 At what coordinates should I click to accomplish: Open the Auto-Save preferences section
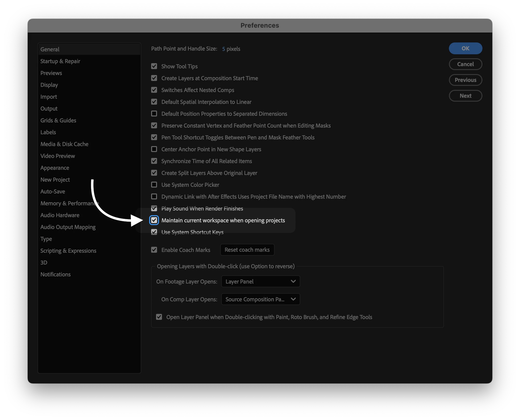[x=53, y=191]
